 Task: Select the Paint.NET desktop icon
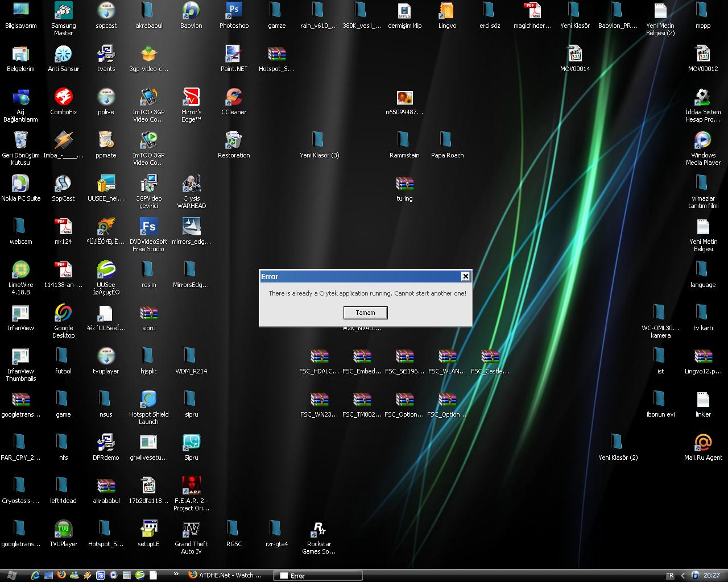tap(234, 59)
